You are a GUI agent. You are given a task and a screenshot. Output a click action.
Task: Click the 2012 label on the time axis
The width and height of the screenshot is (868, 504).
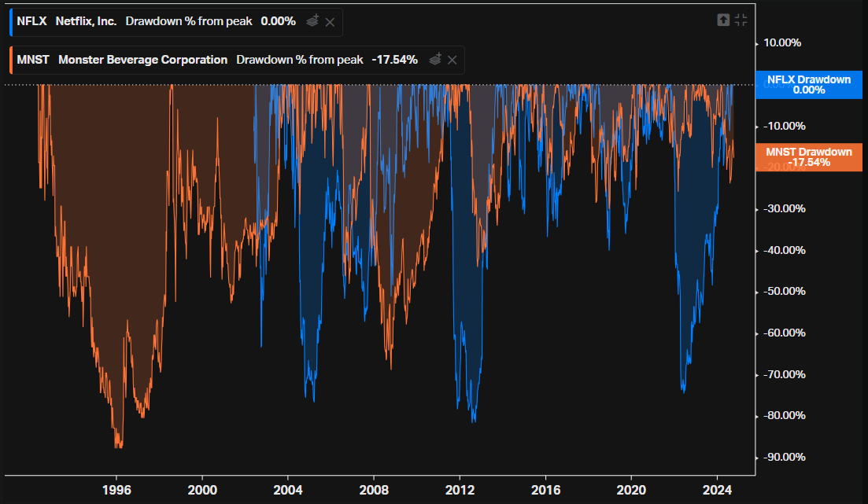point(460,490)
